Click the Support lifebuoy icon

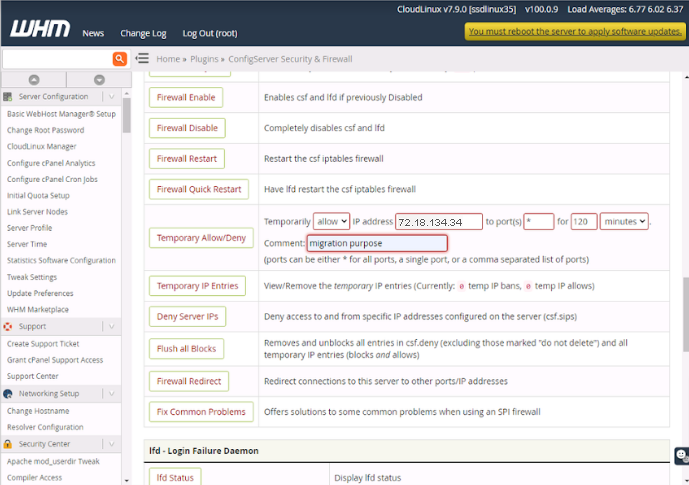7,326
